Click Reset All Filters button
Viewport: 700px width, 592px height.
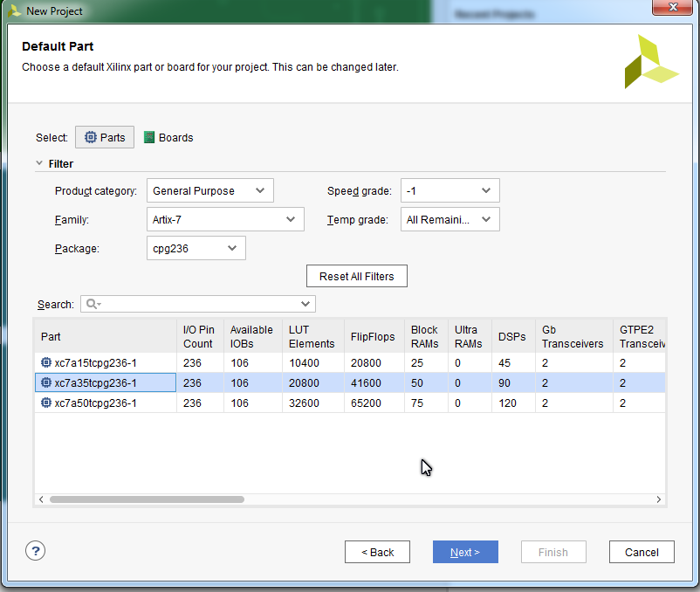tap(357, 277)
